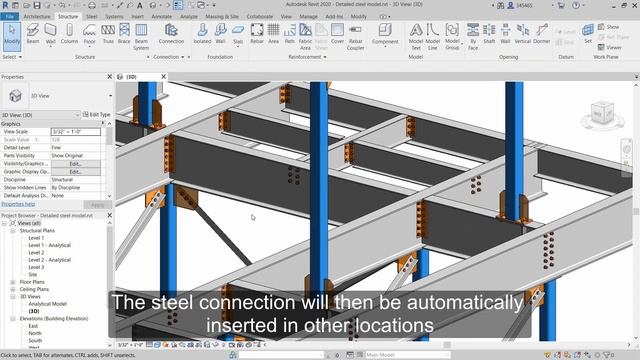Select the Model Line tool

(433, 37)
